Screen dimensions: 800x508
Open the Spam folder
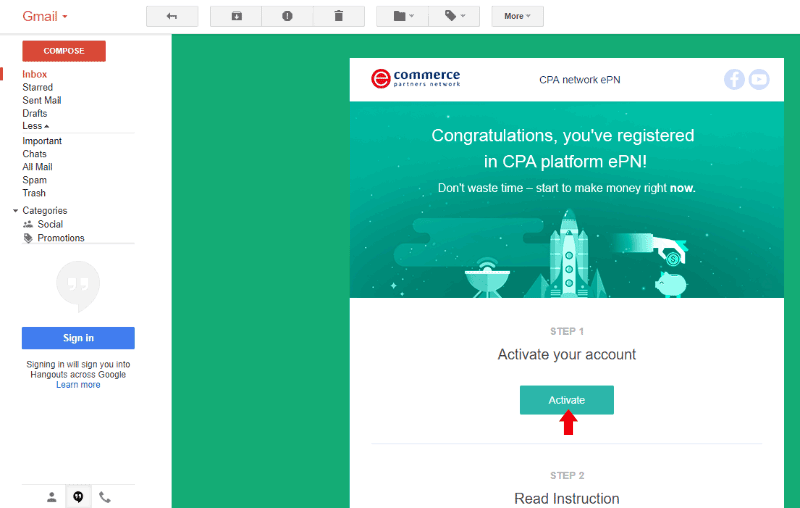[x=34, y=180]
